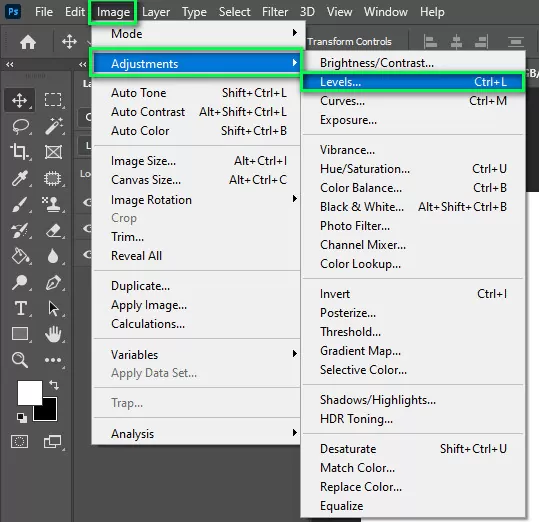Choose Invert adjustment

click(x=413, y=294)
